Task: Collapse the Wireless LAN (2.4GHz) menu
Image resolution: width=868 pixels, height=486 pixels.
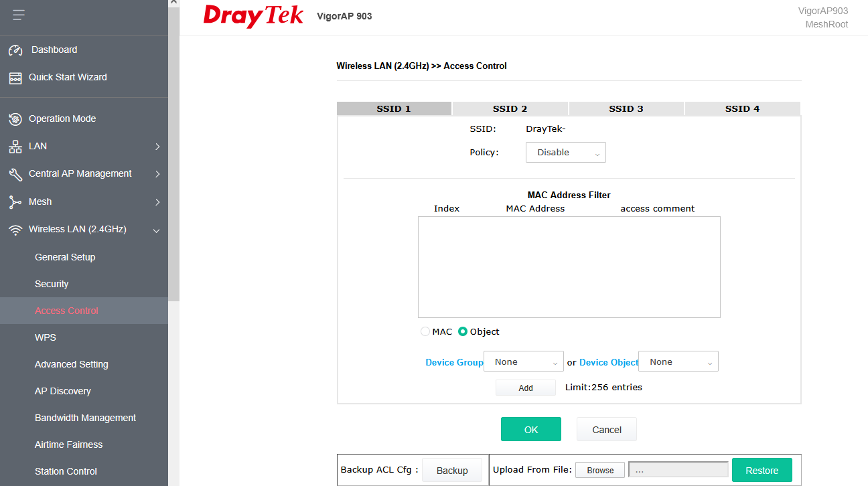Action: pos(157,230)
